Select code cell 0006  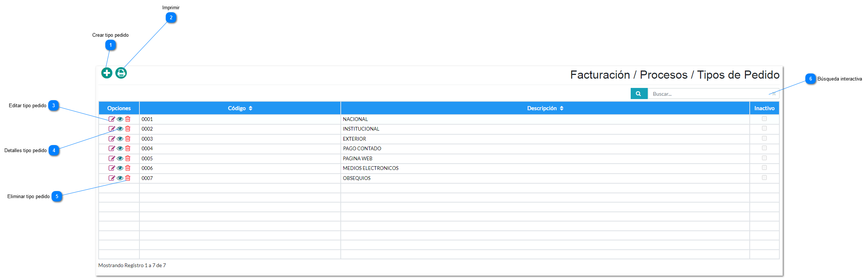click(x=240, y=168)
